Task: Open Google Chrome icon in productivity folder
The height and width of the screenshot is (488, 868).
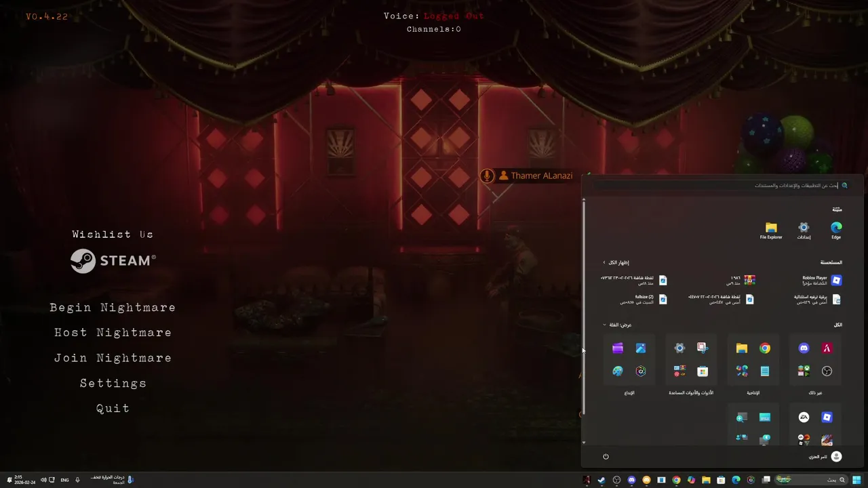Action: [x=765, y=348]
